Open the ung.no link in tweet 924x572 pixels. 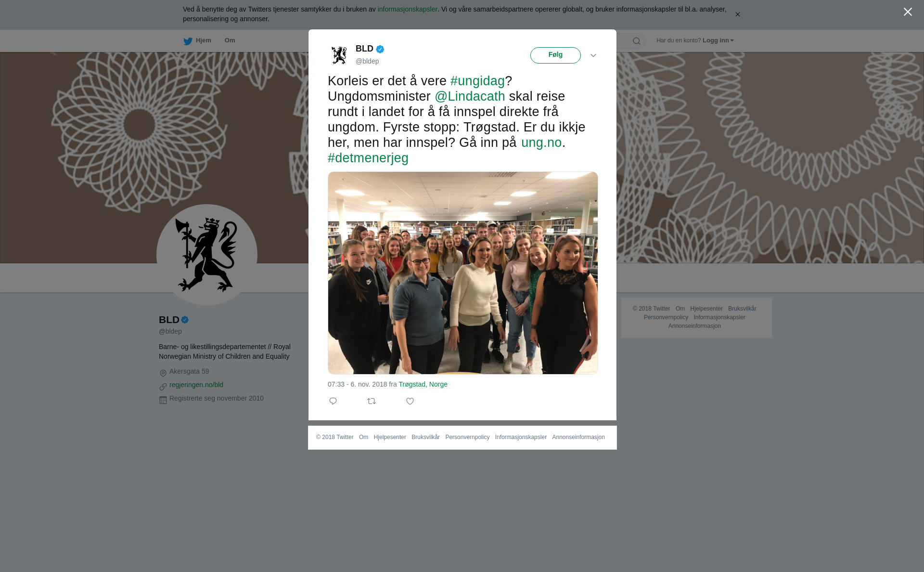coord(541,143)
